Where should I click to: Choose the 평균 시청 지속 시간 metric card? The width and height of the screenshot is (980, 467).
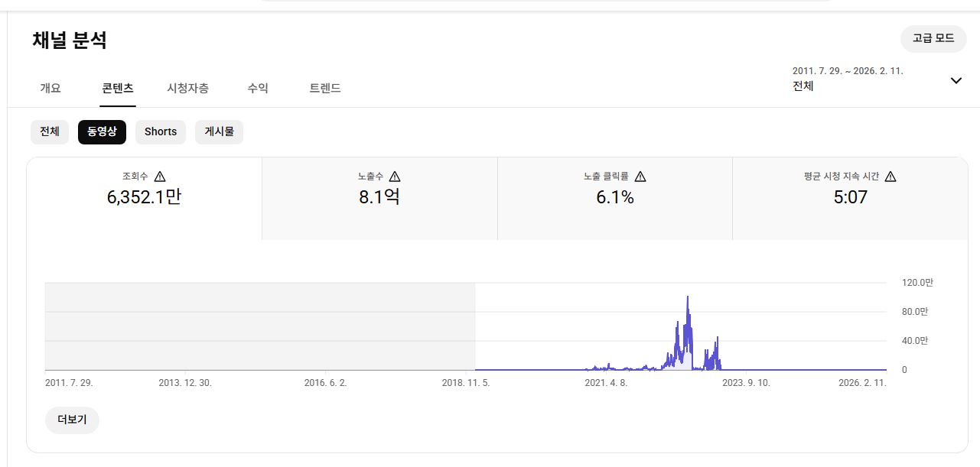tap(850, 197)
